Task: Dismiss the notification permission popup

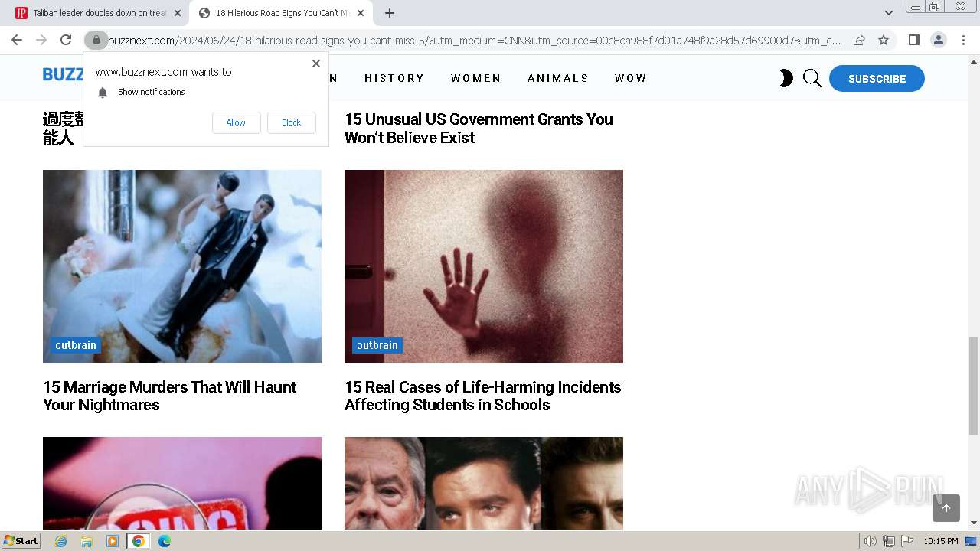Action: pyautogui.click(x=316, y=64)
